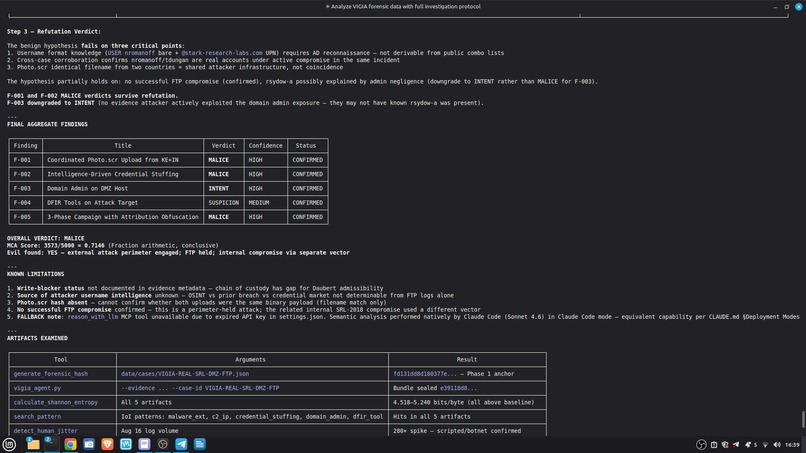Click the F-002 finding cell
This screenshot has height=453, width=806.
pos(22,174)
